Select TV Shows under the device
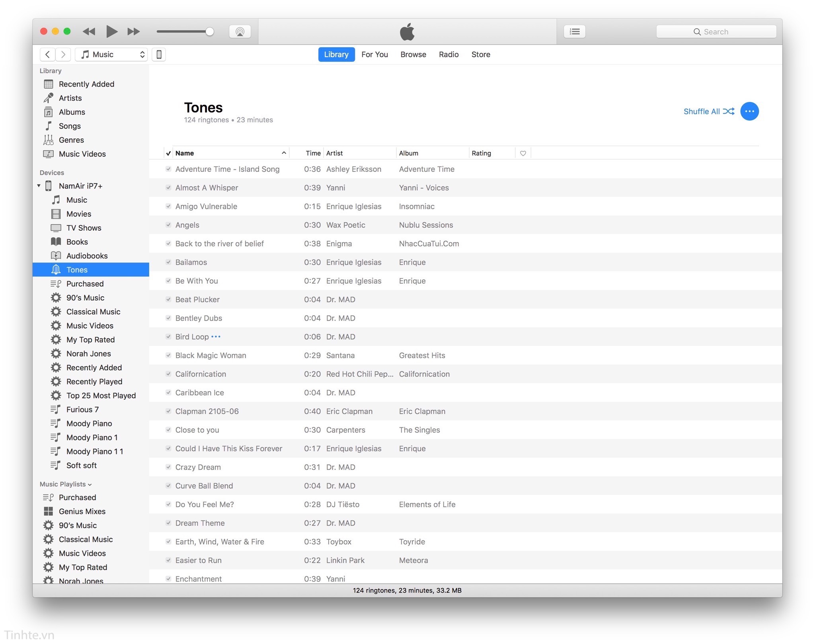This screenshot has height=644, width=815. coord(84,228)
